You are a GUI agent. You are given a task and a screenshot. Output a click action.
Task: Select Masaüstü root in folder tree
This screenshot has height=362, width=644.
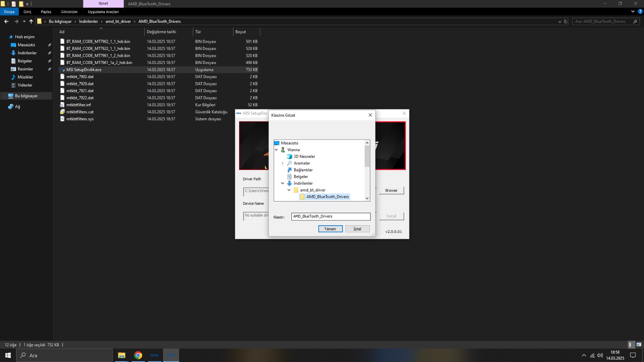289,143
